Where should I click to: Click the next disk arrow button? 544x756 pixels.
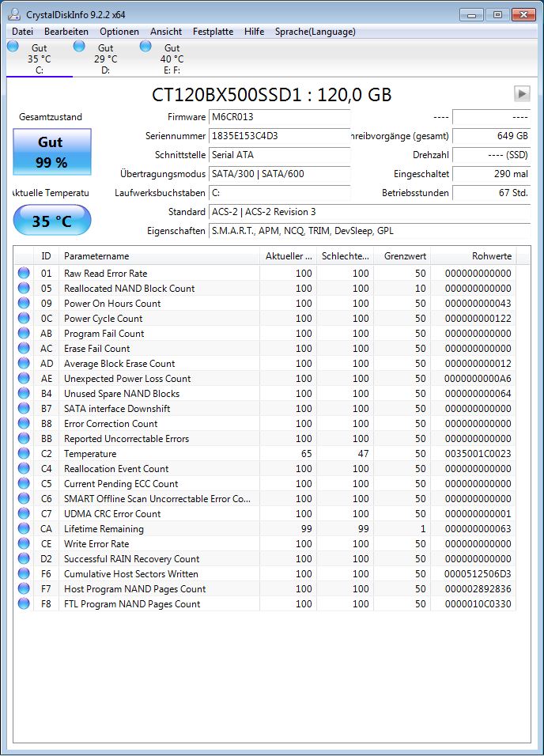tap(522, 93)
